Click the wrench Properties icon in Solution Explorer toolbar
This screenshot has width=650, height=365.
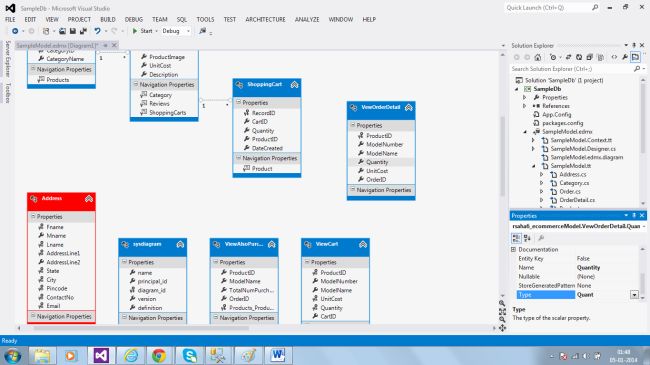pos(625,57)
